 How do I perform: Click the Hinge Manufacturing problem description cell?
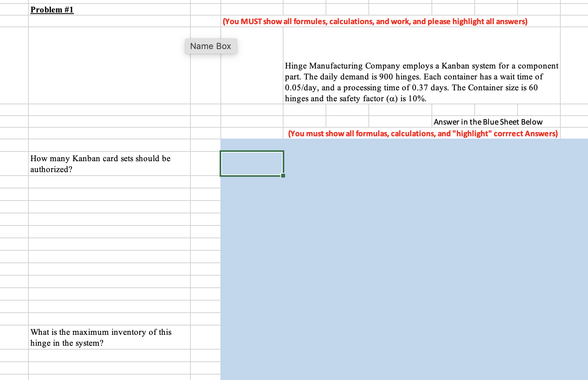pyautogui.click(x=421, y=82)
